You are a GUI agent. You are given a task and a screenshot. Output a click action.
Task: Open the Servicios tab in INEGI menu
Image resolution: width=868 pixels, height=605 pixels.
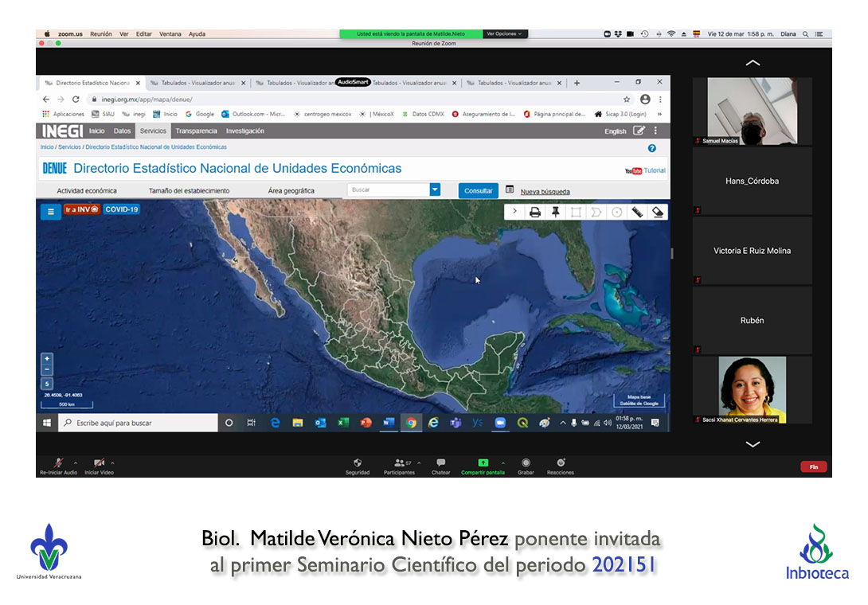point(153,131)
